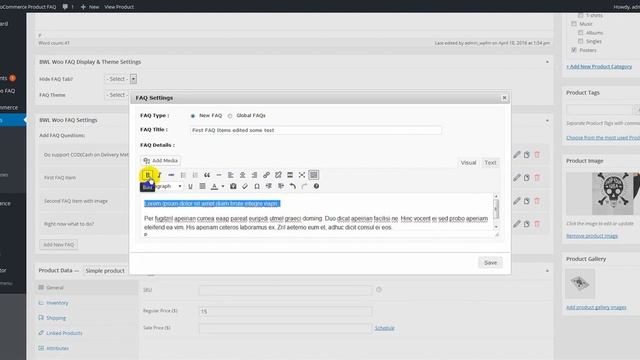Viewport: 640px width, 360px height.
Task: Click the Paste as text icon
Action: (233, 186)
